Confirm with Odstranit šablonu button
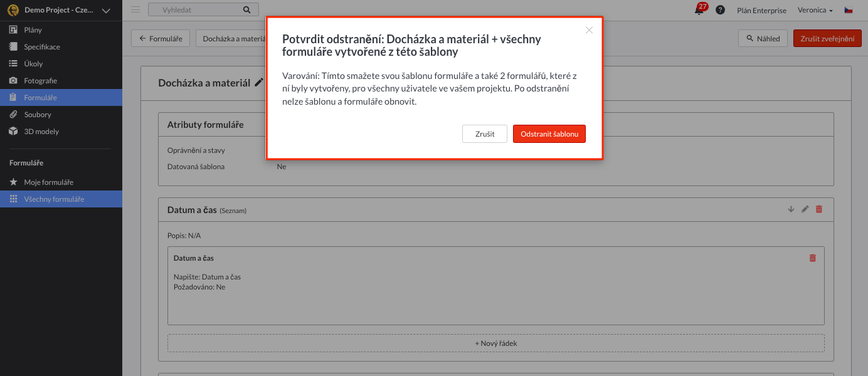868x376 pixels. pyautogui.click(x=549, y=134)
